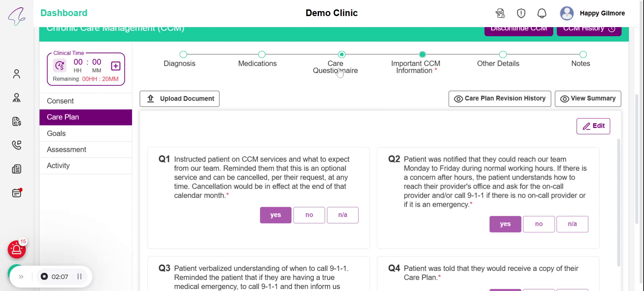Expand the recording widget chevrons

pos(21,277)
